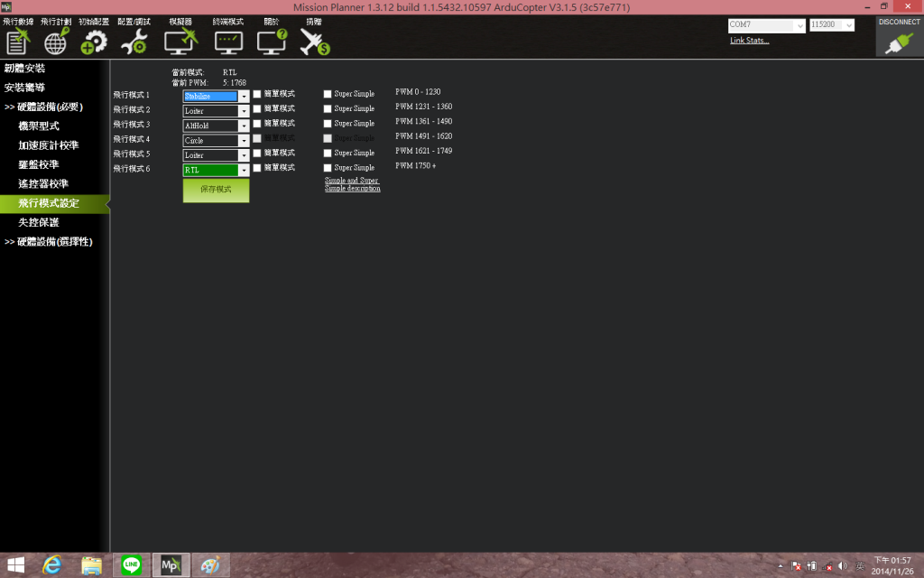This screenshot has width=924, height=578.
Task: Open Link Stats... link
Action: coord(749,40)
